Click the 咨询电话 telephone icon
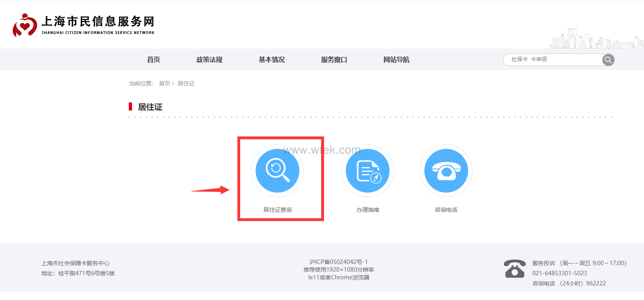 (x=446, y=170)
